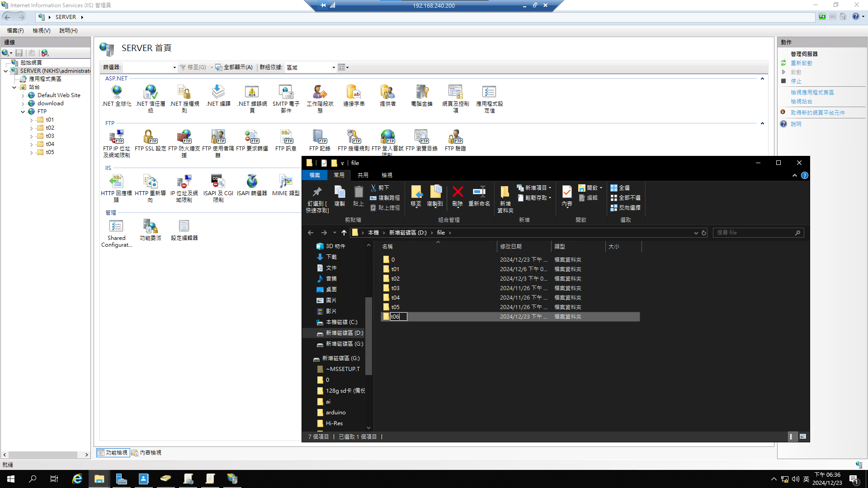Open the 檢視(V) menu in IIS
Image resolution: width=868 pixels, height=488 pixels.
pos(41,31)
